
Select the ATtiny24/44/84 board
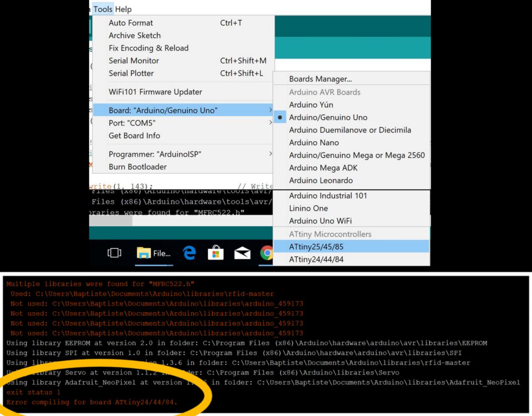(x=352, y=259)
